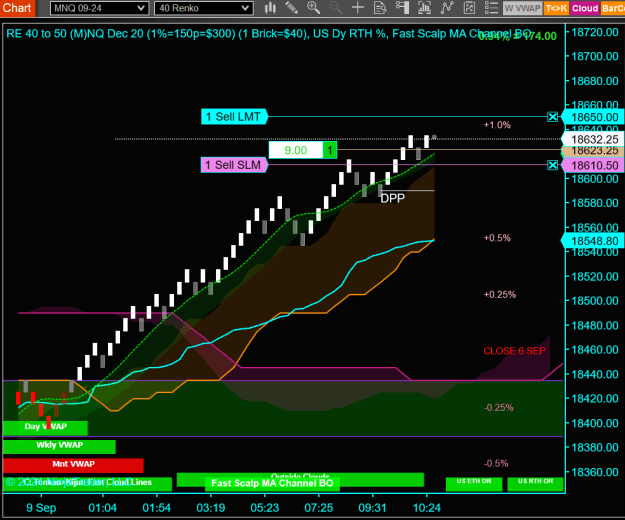Toggle the T<>K button
The width and height of the screenshot is (625, 520).
(x=556, y=8)
